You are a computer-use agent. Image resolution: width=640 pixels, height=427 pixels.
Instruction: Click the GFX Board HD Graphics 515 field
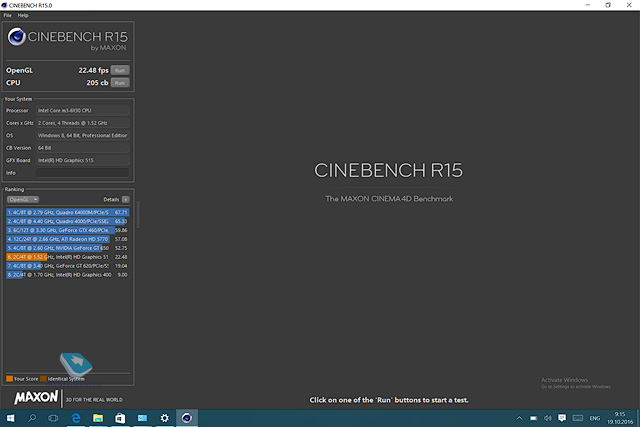82,160
